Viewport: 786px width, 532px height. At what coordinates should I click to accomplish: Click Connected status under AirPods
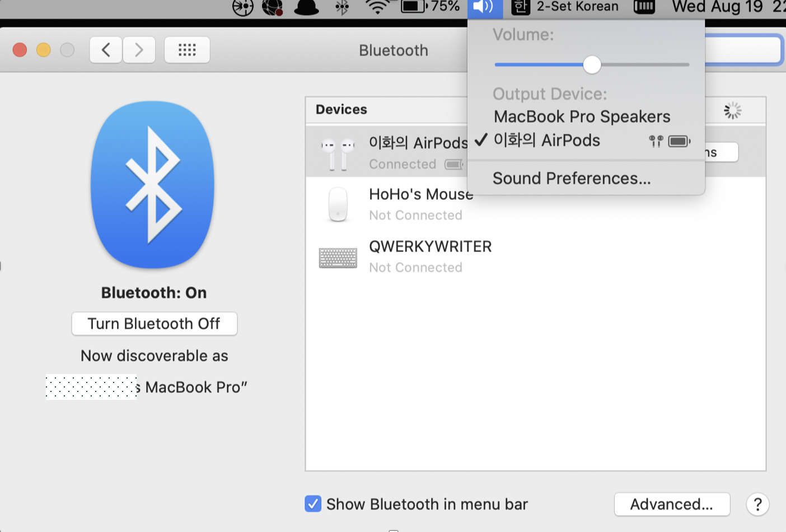pos(403,164)
